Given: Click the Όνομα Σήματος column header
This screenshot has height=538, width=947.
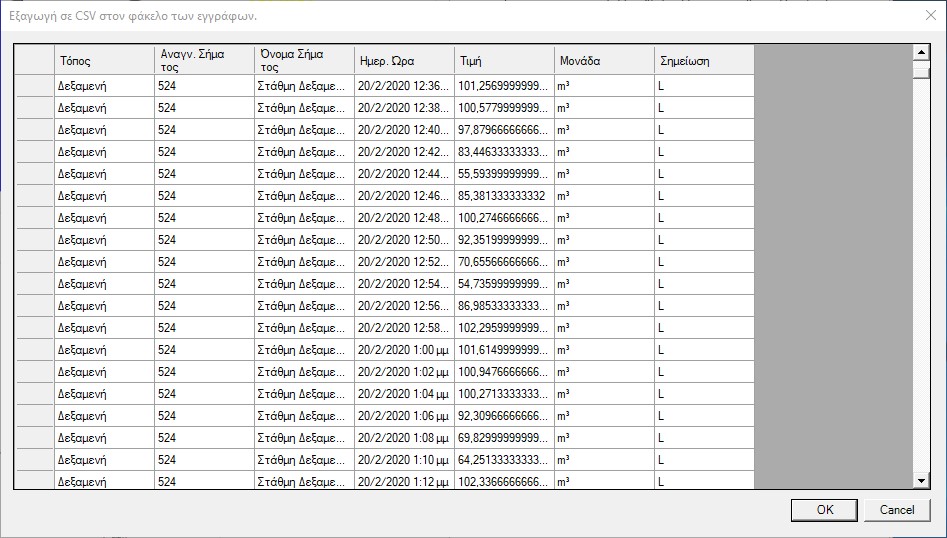Looking at the screenshot, I should click(x=304, y=60).
